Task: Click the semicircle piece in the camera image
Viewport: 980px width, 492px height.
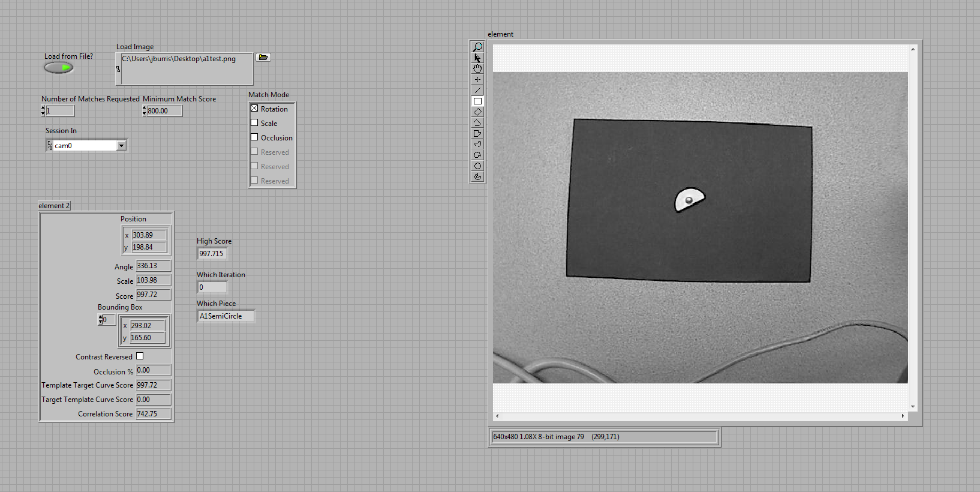Action: click(x=689, y=200)
